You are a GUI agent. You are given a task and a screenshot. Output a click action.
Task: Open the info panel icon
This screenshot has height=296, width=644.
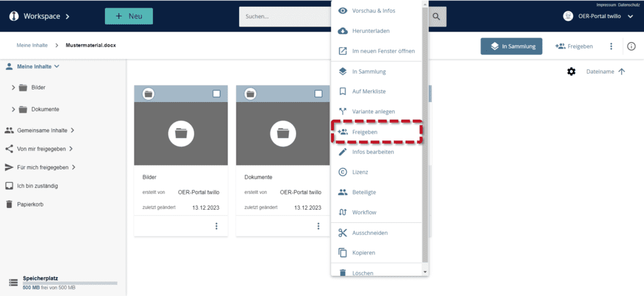[631, 46]
